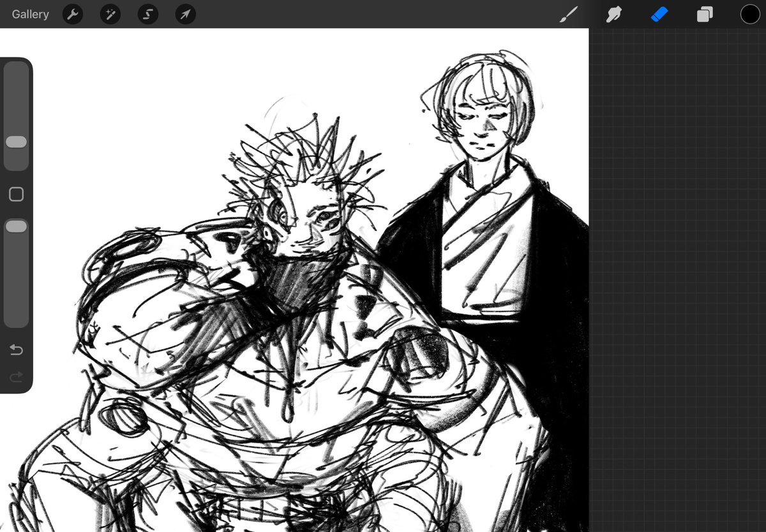The height and width of the screenshot is (532, 766).
Task: Redo the last undone stroke
Action: click(x=17, y=377)
